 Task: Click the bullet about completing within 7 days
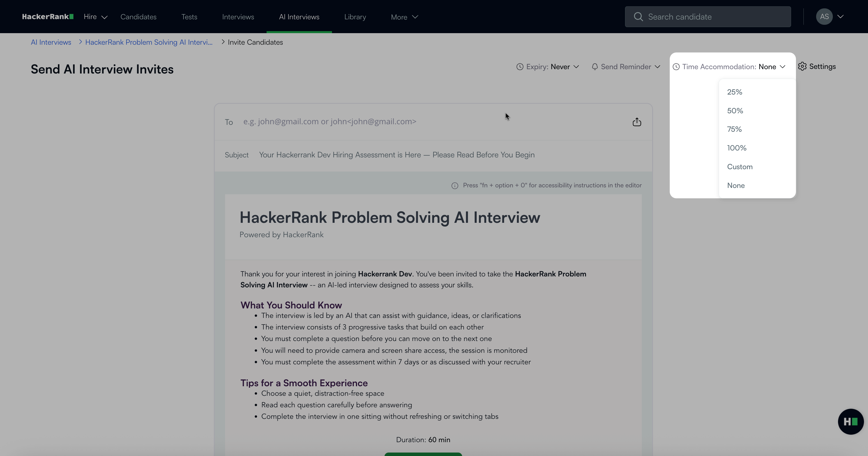(396, 362)
